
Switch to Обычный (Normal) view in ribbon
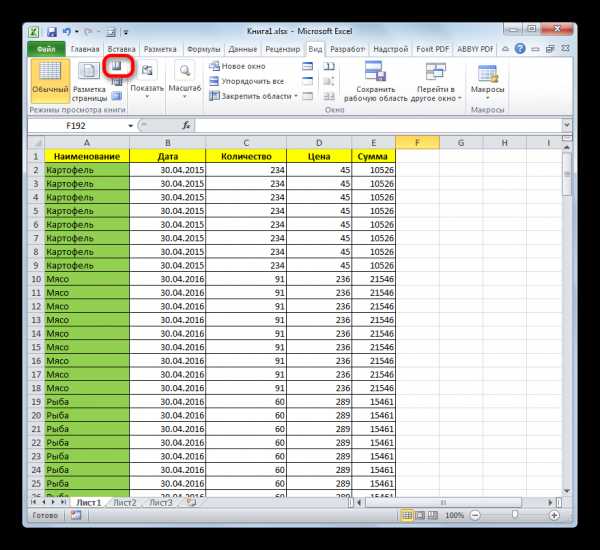click(50, 81)
